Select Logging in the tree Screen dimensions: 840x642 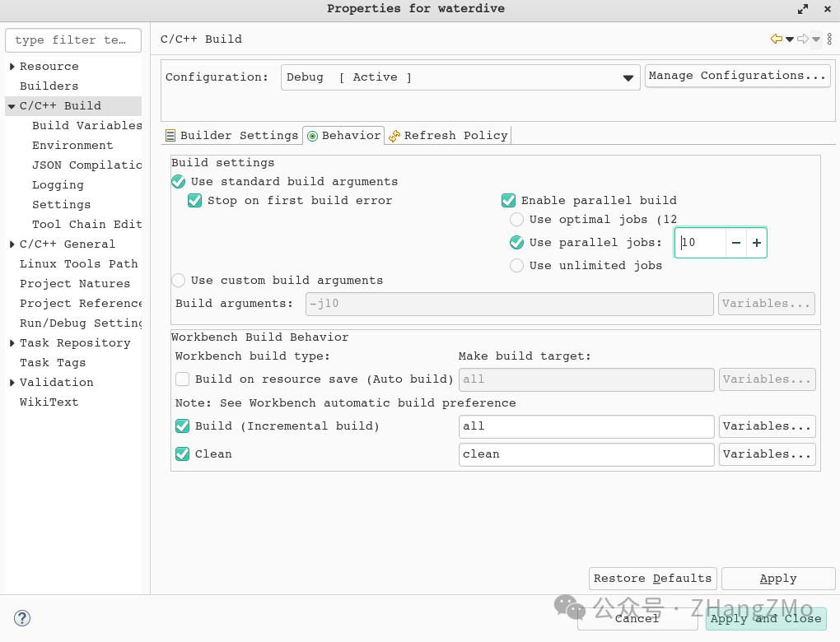tap(58, 185)
